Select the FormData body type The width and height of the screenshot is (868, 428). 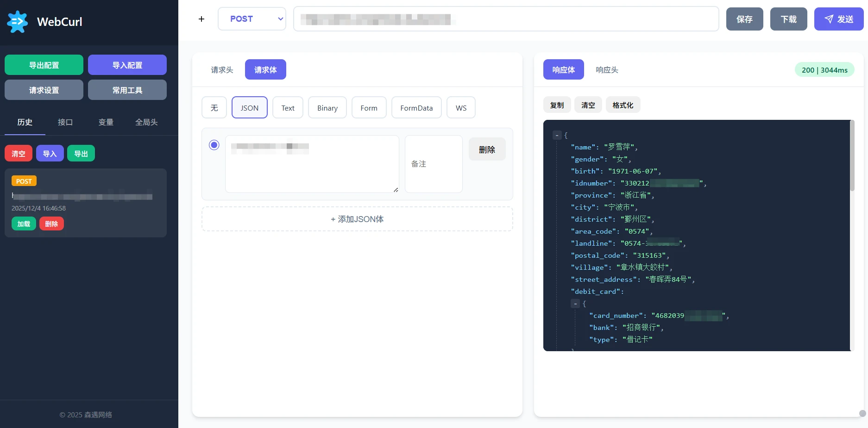[416, 107]
